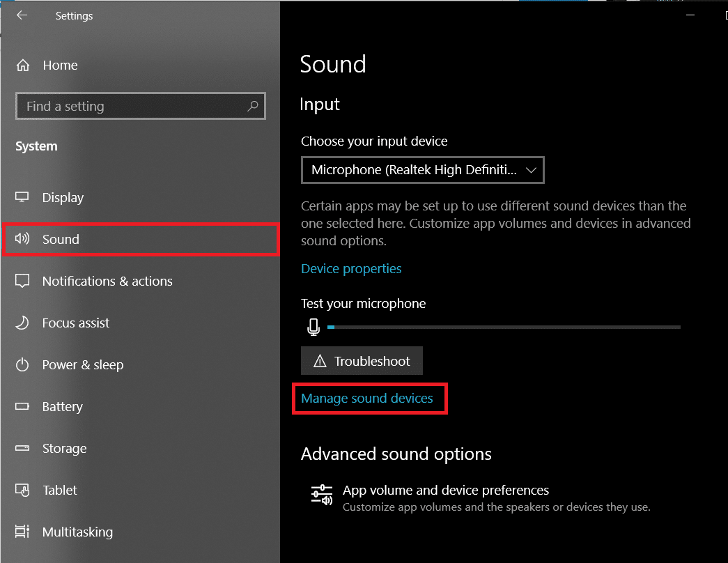Image resolution: width=728 pixels, height=563 pixels.
Task: Select the Focus assist moon icon
Action: click(22, 323)
